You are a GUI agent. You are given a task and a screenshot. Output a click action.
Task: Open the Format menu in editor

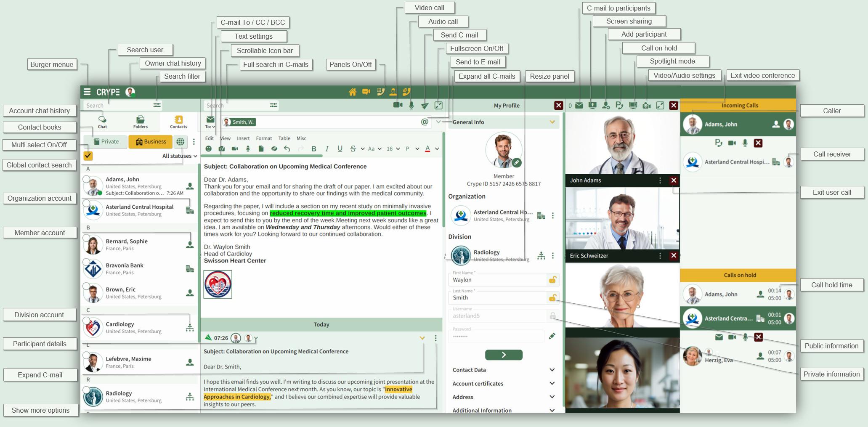[x=264, y=138]
